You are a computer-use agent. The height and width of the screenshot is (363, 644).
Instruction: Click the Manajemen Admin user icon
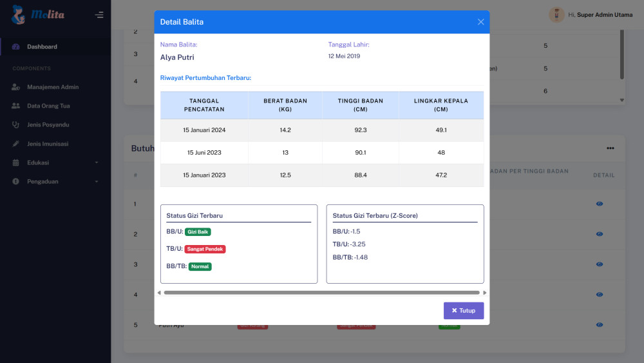tap(15, 87)
